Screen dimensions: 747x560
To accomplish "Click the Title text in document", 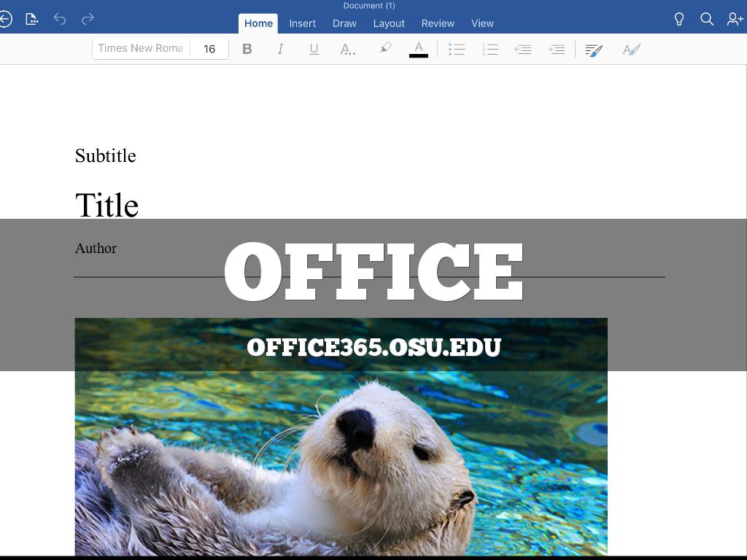I will [107, 206].
